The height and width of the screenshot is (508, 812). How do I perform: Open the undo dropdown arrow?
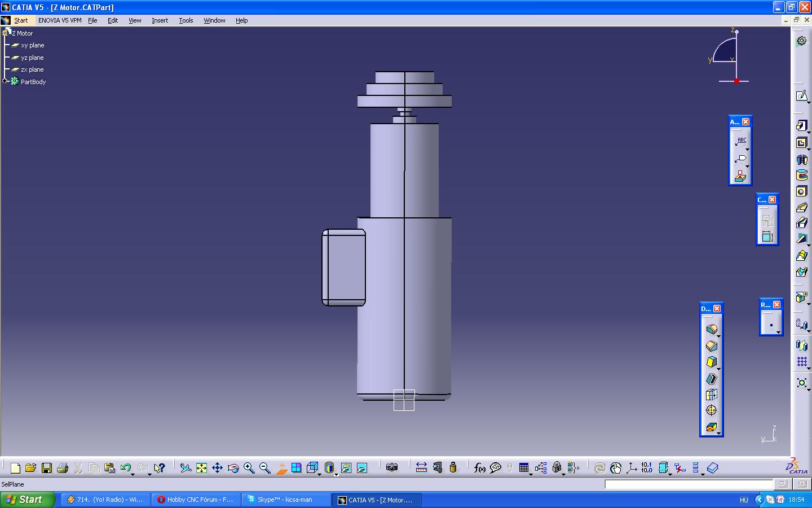[x=133, y=473]
